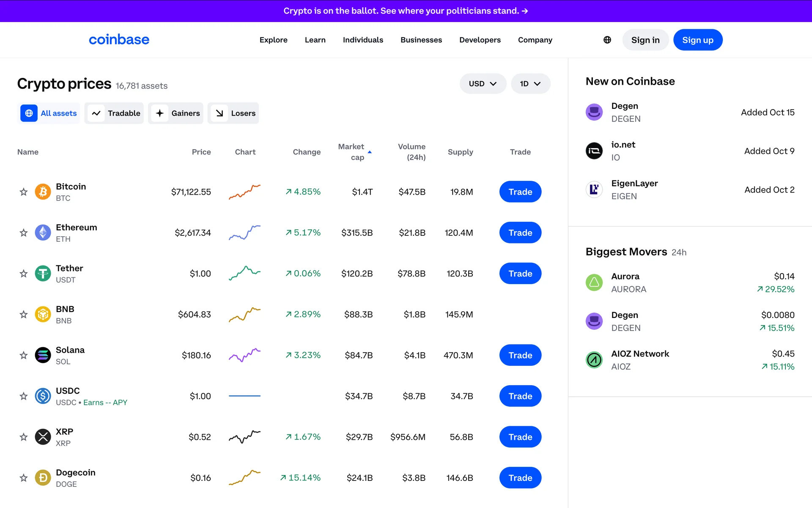
Task: Open the USD currency dropdown
Action: 483,83
